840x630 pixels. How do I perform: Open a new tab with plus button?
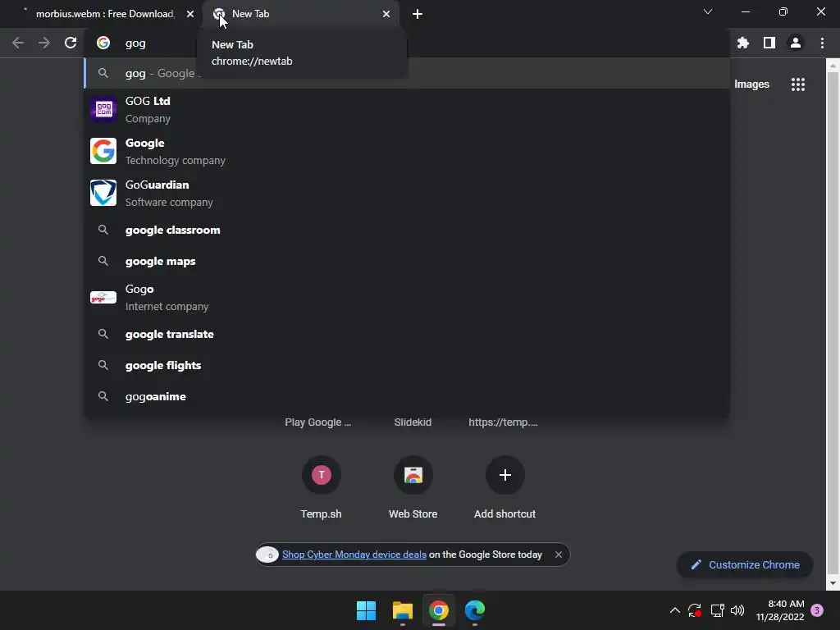(x=418, y=14)
